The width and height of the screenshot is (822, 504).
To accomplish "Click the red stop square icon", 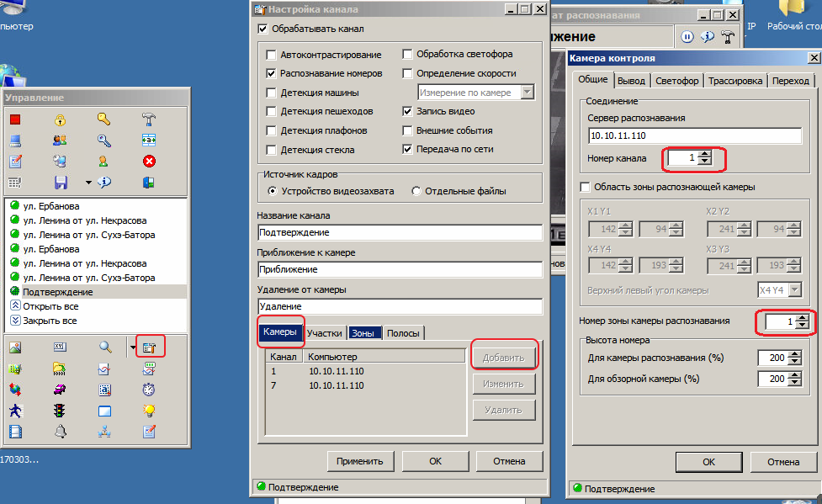I will coord(15,119).
